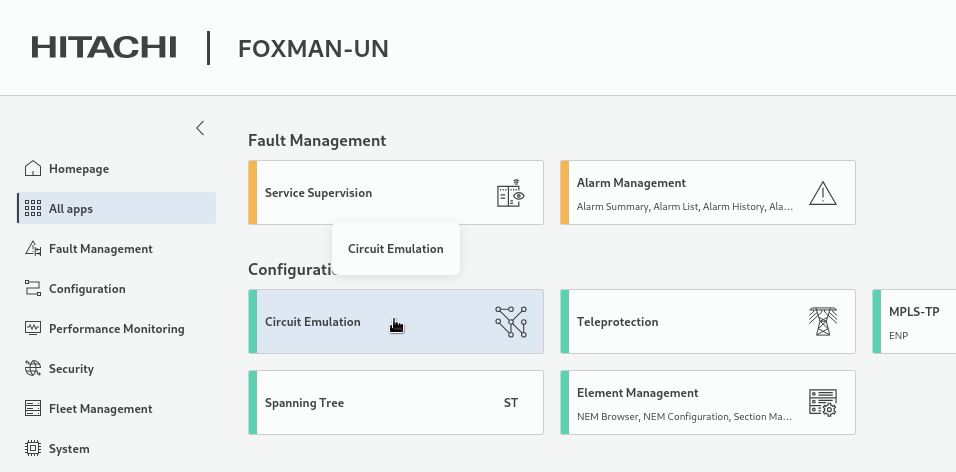Click the Teleprotection power tower icon
The image size is (956, 472).
pyautogui.click(x=822, y=322)
